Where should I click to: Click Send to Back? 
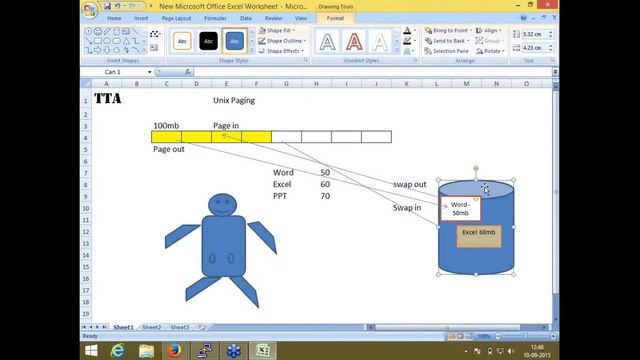447,41
